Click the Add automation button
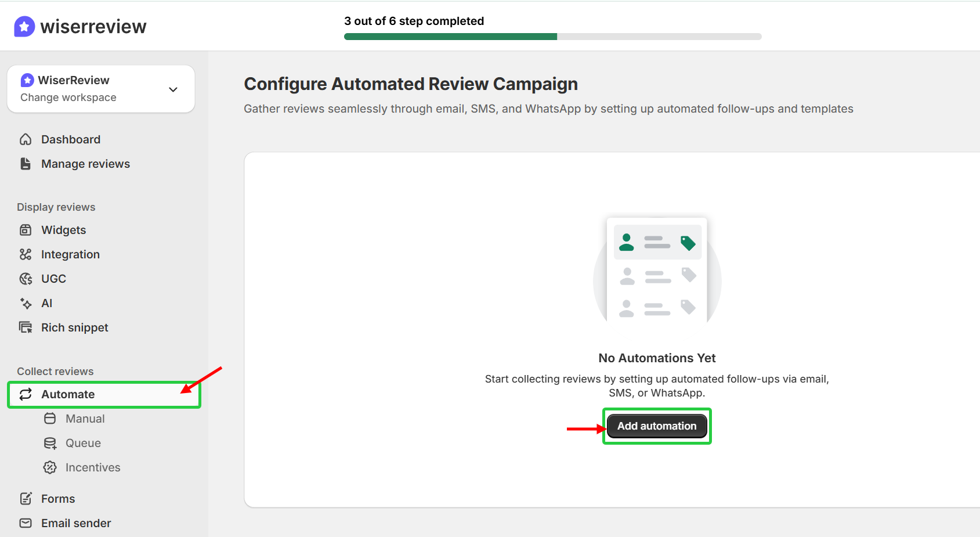 [x=656, y=426]
